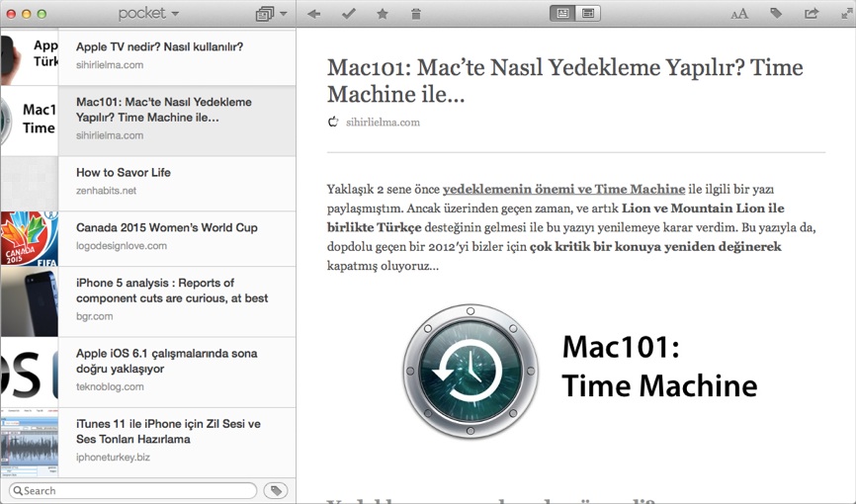Click the tag filter button beside search
856x504 pixels.
(x=276, y=490)
